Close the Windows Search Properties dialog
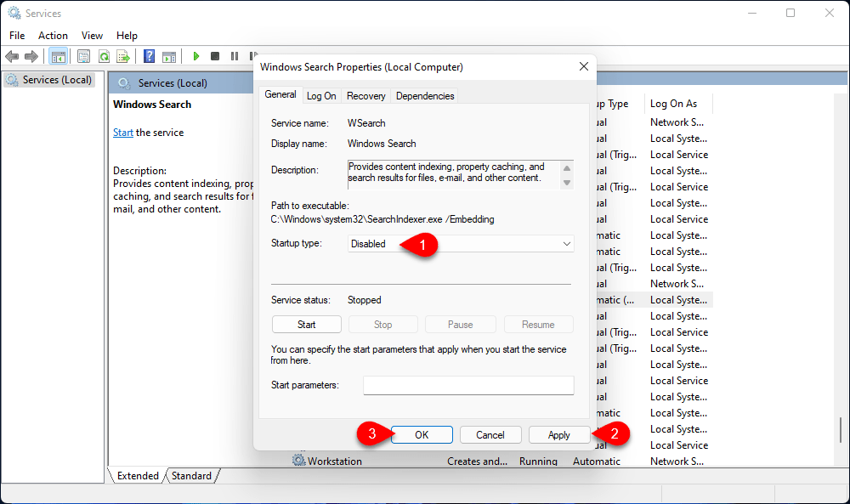 [x=584, y=66]
